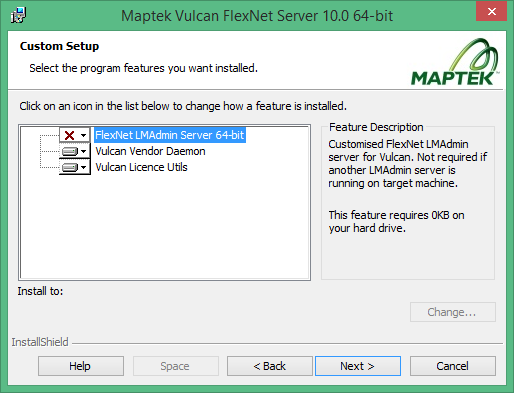This screenshot has height=393, width=514.
Task: Select FlexNet LMAdmin Server 64-bit feature
Action: [170, 135]
